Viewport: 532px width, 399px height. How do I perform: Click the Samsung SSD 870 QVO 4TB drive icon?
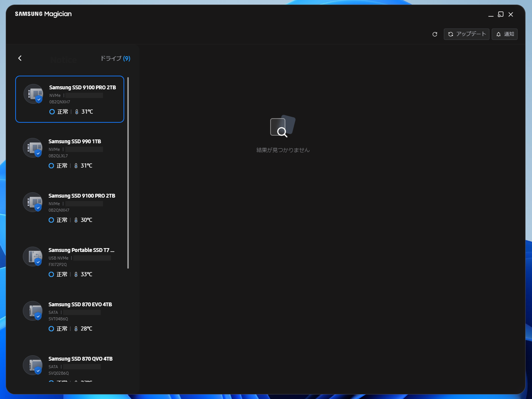tap(33, 365)
